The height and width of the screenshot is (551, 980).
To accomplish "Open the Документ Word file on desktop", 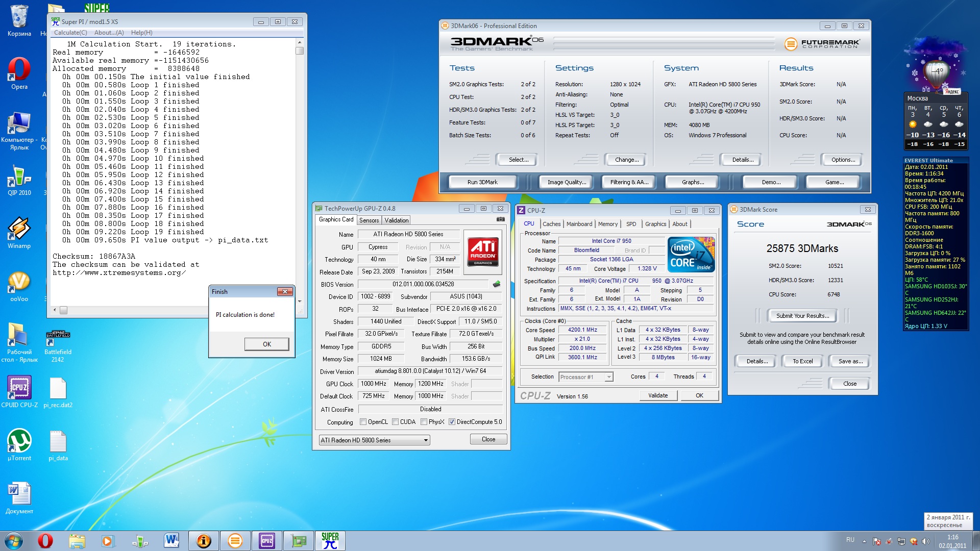I will (19, 497).
